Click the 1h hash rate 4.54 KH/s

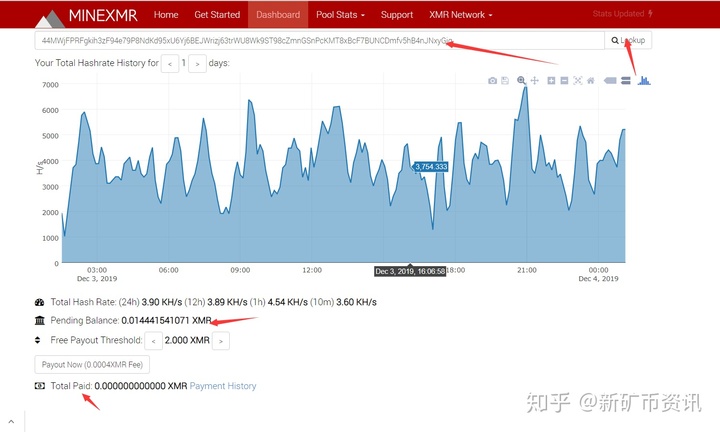(287, 302)
